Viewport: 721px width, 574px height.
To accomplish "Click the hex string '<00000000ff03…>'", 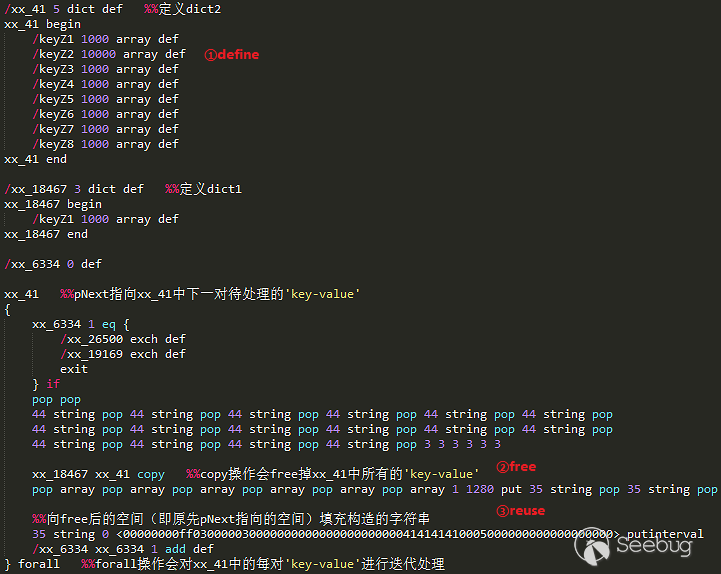I will point(368,534).
